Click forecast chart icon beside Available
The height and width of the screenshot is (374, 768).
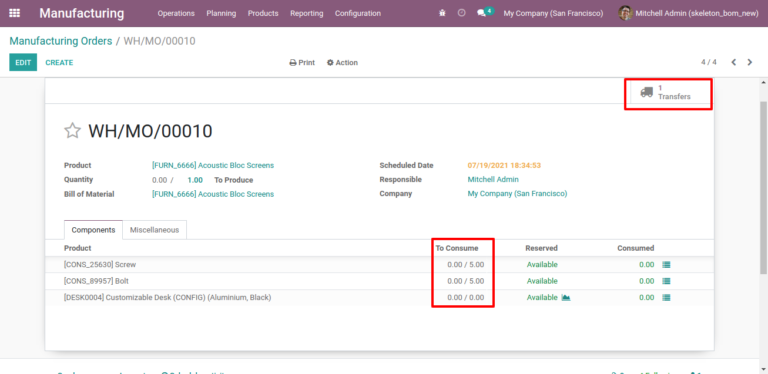pos(566,297)
